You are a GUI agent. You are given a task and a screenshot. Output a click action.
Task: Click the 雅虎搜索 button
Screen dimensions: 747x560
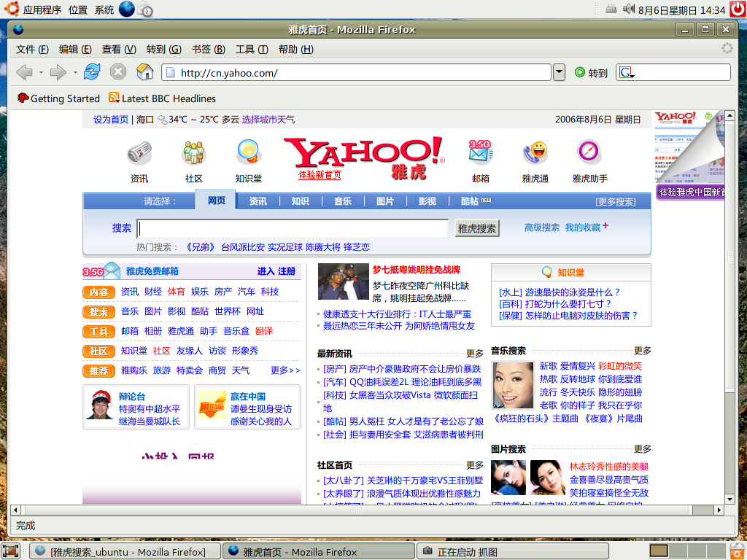477,228
